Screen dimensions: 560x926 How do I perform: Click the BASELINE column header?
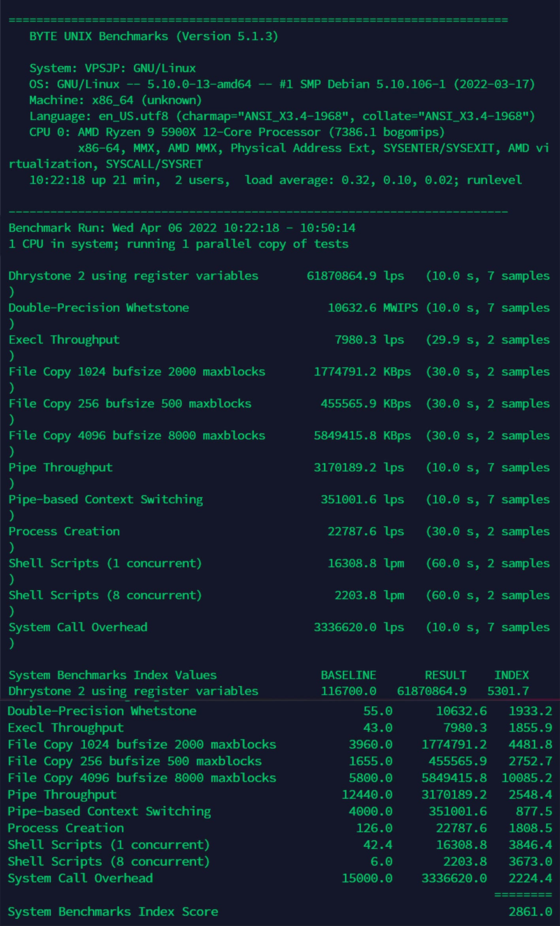tap(348, 675)
